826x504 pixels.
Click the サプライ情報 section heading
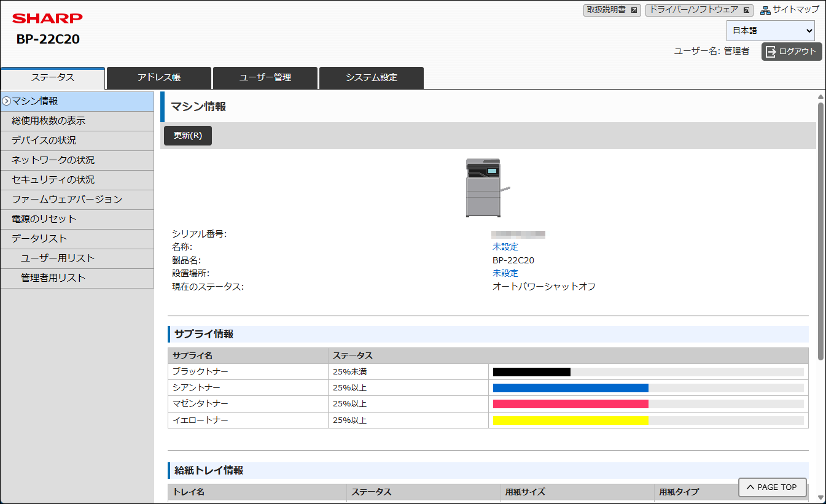(x=204, y=335)
